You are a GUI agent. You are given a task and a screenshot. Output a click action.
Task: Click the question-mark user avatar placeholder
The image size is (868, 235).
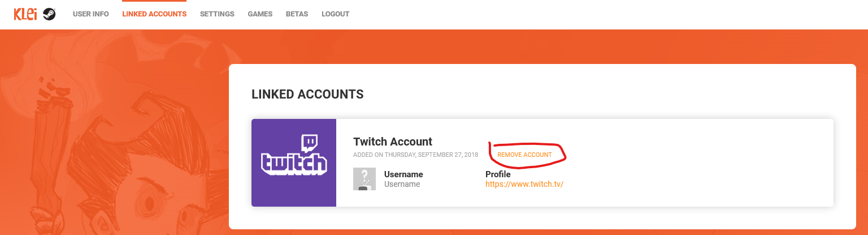(364, 179)
